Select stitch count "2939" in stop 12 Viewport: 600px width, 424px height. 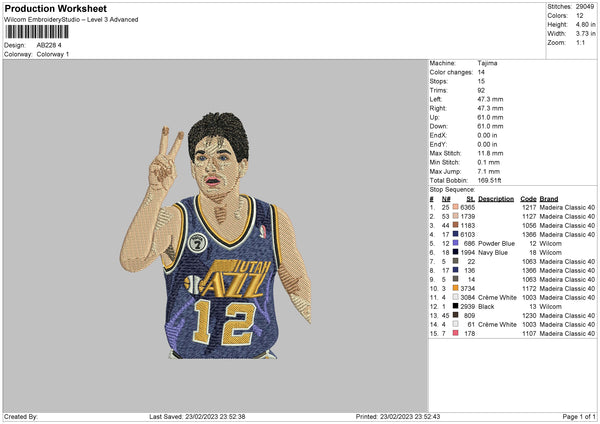(x=468, y=307)
